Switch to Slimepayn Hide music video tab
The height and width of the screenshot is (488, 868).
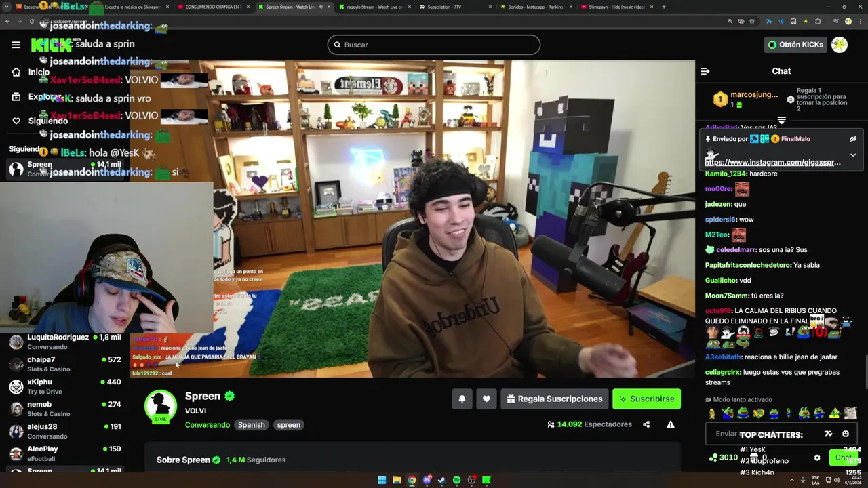point(616,7)
